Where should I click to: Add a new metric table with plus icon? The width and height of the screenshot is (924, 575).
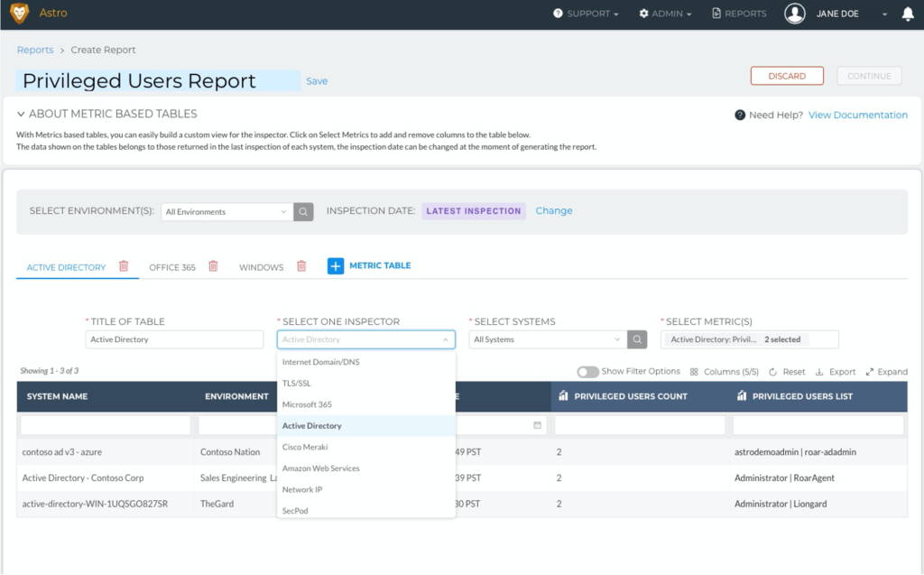[336, 266]
